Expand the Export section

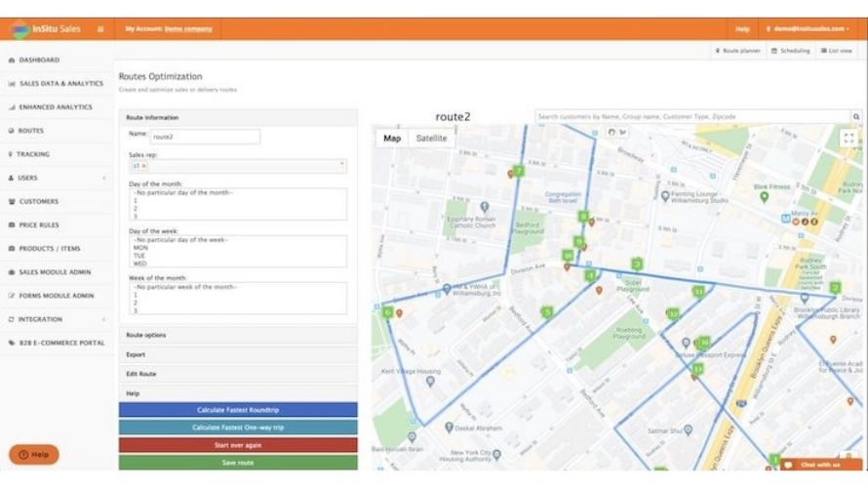click(237, 354)
